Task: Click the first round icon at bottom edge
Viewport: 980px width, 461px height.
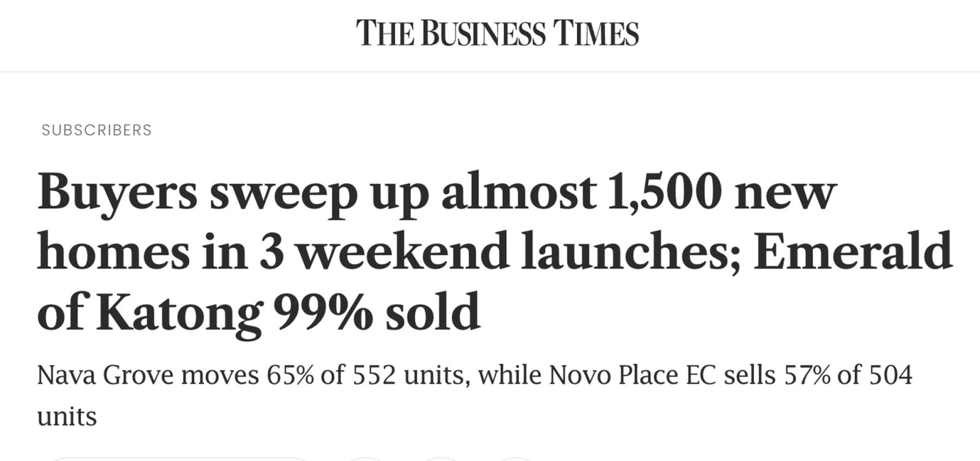Action: [366, 459]
